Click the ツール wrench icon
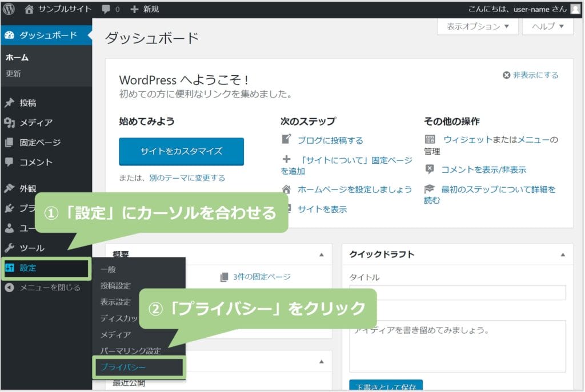This screenshot has width=585, height=392. tap(9, 248)
